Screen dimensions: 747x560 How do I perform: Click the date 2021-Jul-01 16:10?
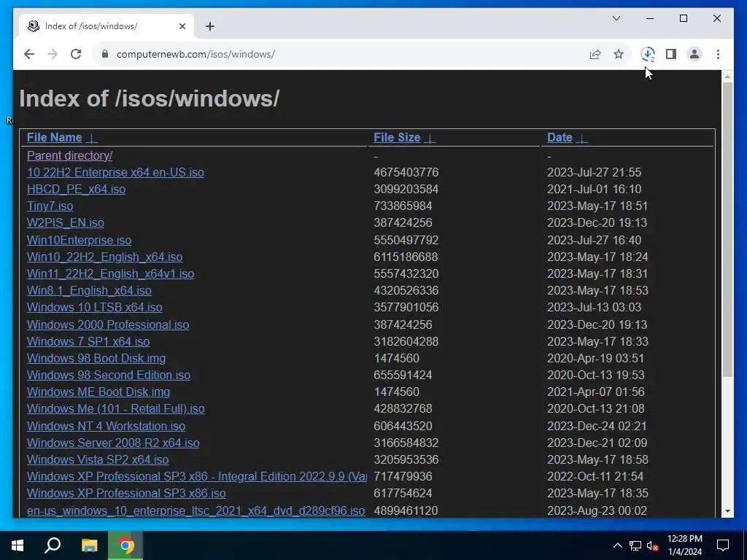(594, 189)
